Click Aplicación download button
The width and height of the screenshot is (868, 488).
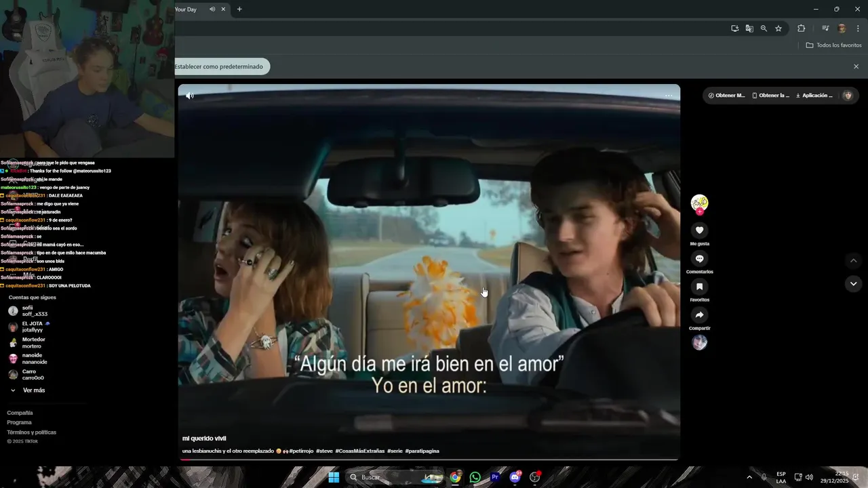814,96
